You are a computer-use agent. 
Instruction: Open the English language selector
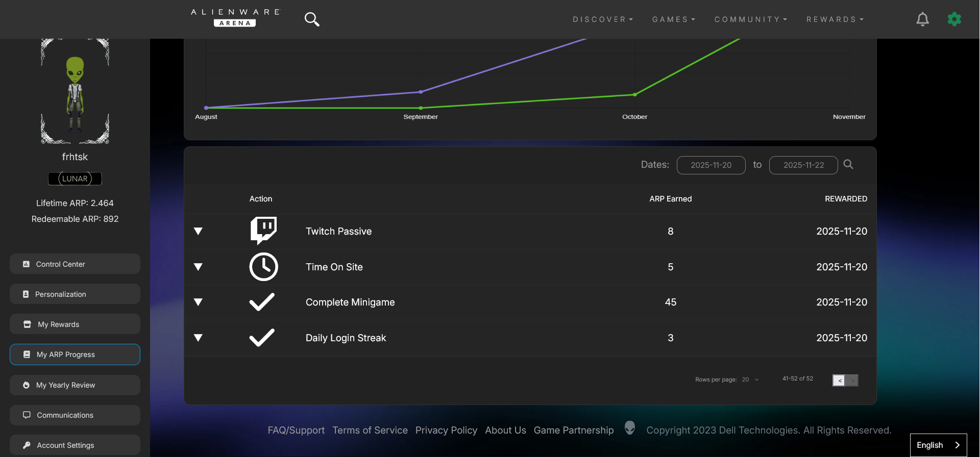938,445
